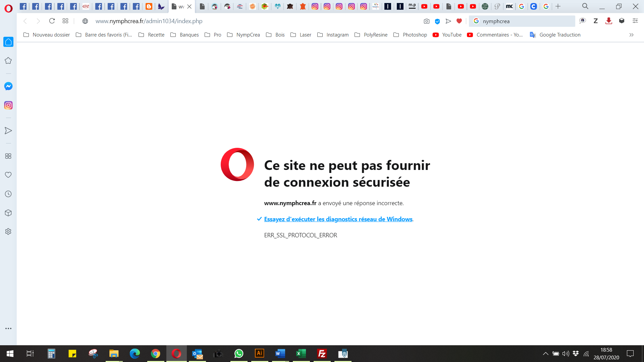This screenshot has height=362, width=644.
Task: Open History clock icon in sidebar
Action: 8,194
